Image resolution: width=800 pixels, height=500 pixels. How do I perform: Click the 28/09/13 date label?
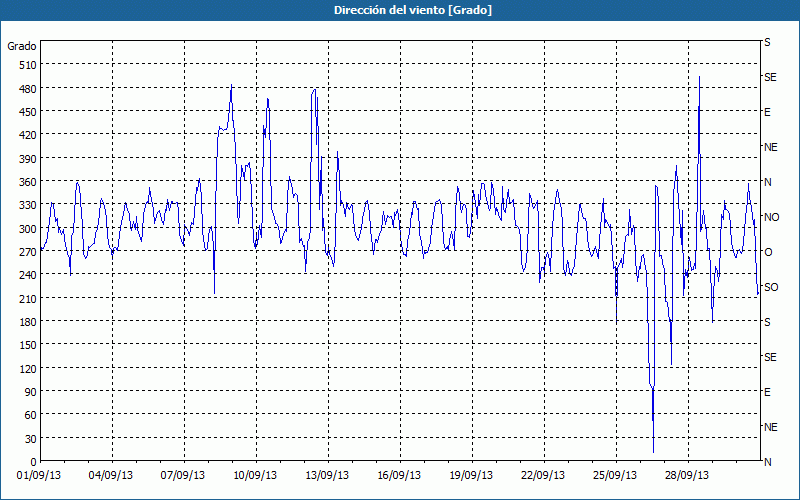687,475
